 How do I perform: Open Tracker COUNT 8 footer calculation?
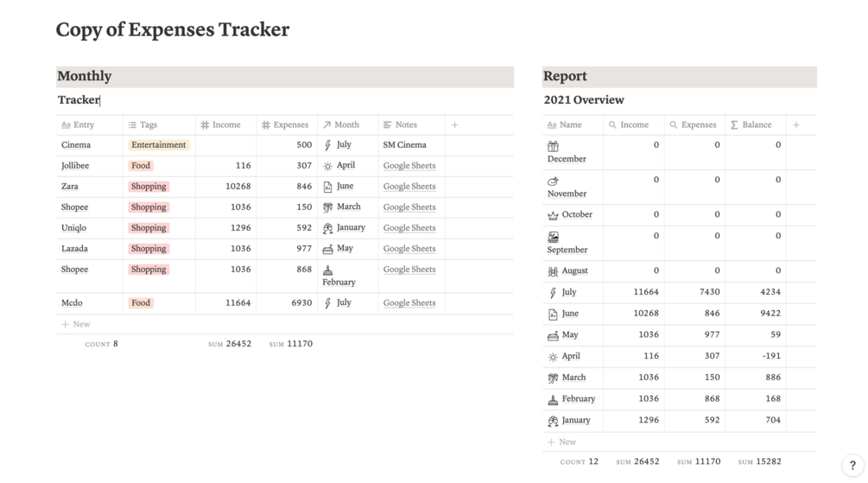tap(101, 344)
